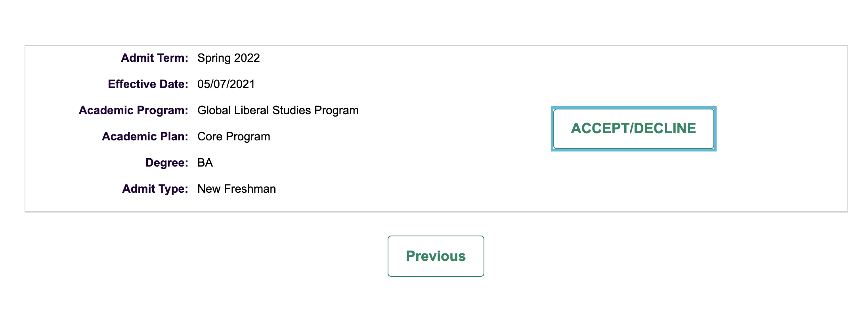Select the Global Liberal Studies Program text
868x322 pixels.
pyautogui.click(x=278, y=110)
